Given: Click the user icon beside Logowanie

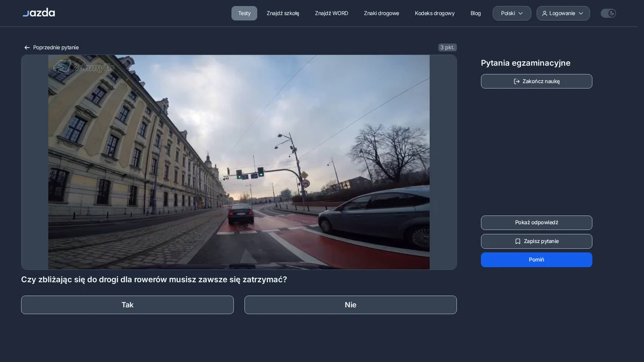Looking at the screenshot, I should (545, 13).
